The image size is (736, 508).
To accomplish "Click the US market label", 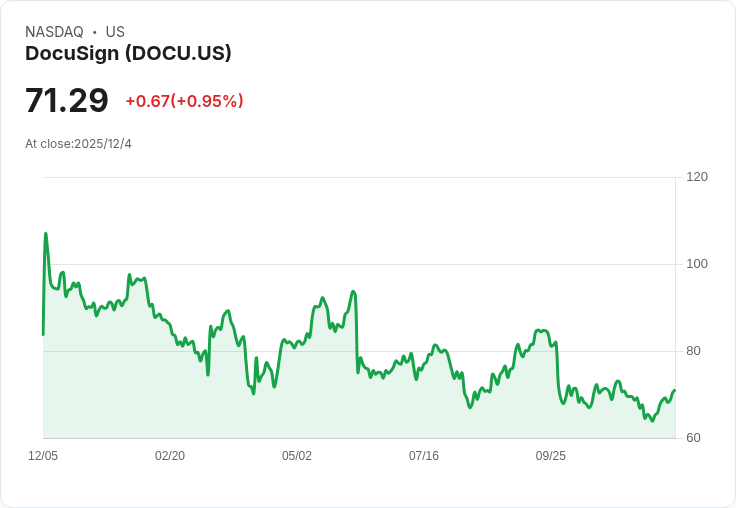I will [115, 32].
